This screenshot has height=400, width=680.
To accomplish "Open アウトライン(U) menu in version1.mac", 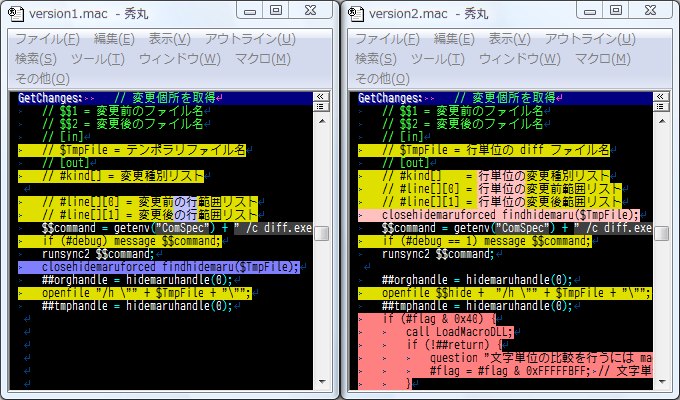I will 250,39.
